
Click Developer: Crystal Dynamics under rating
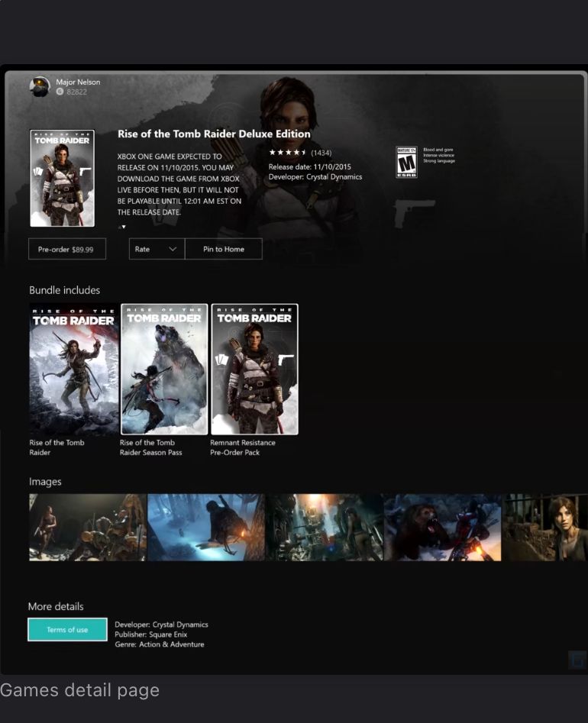315,177
